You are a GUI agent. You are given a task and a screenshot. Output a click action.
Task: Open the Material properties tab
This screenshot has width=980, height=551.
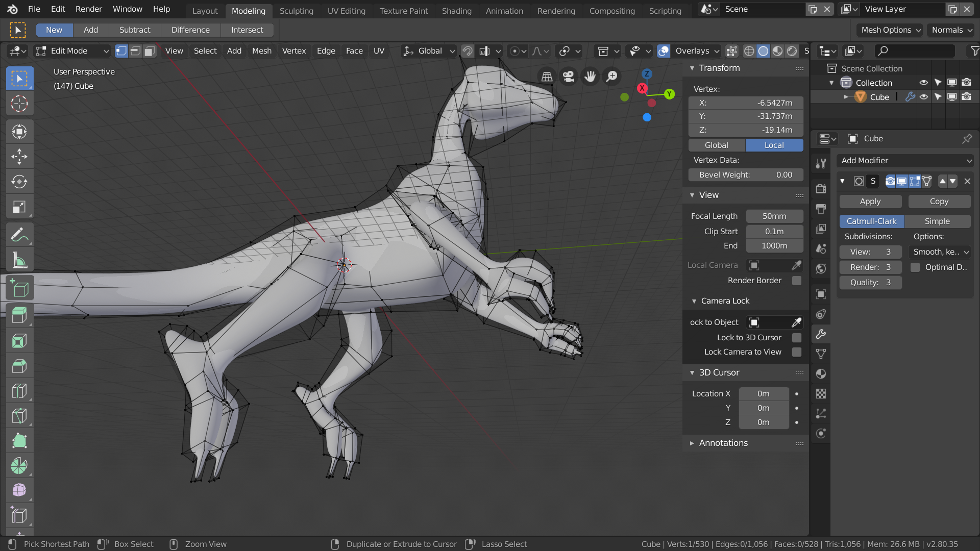821,374
